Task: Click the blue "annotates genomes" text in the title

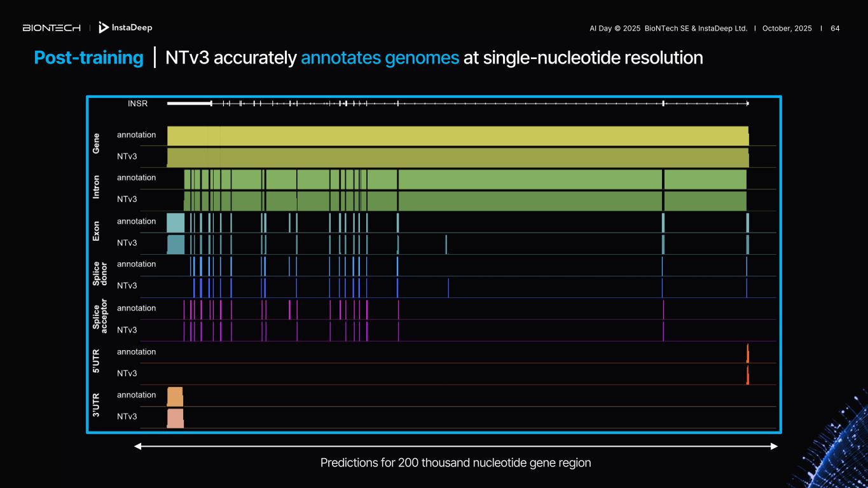Action: point(380,58)
